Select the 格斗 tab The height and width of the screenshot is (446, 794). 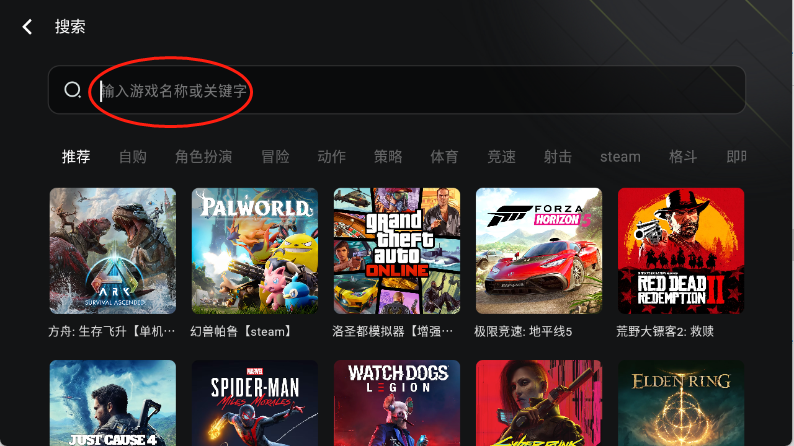click(x=683, y=156)
